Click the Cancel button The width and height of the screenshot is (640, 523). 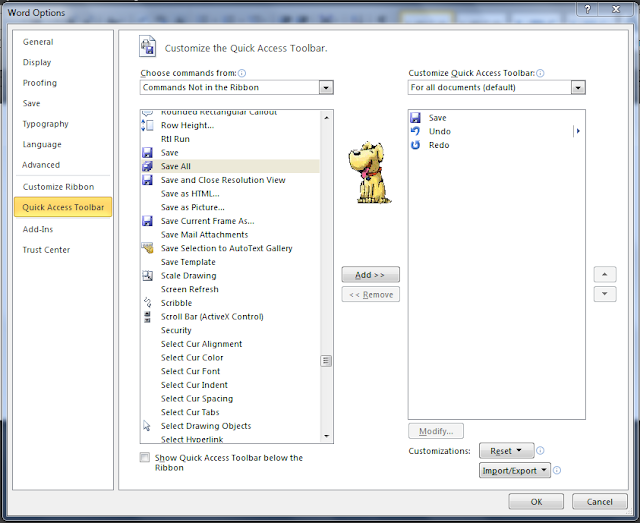click(599, 502)
